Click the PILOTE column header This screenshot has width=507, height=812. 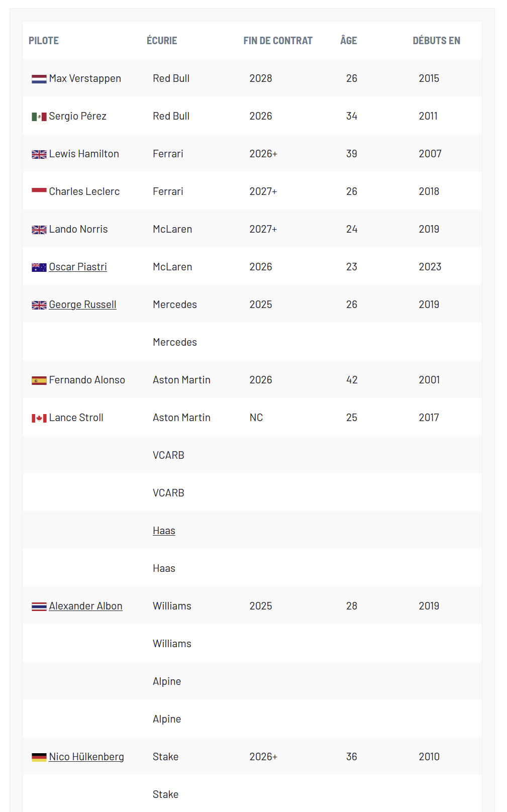pyautogui.click(x=44, y=41)
